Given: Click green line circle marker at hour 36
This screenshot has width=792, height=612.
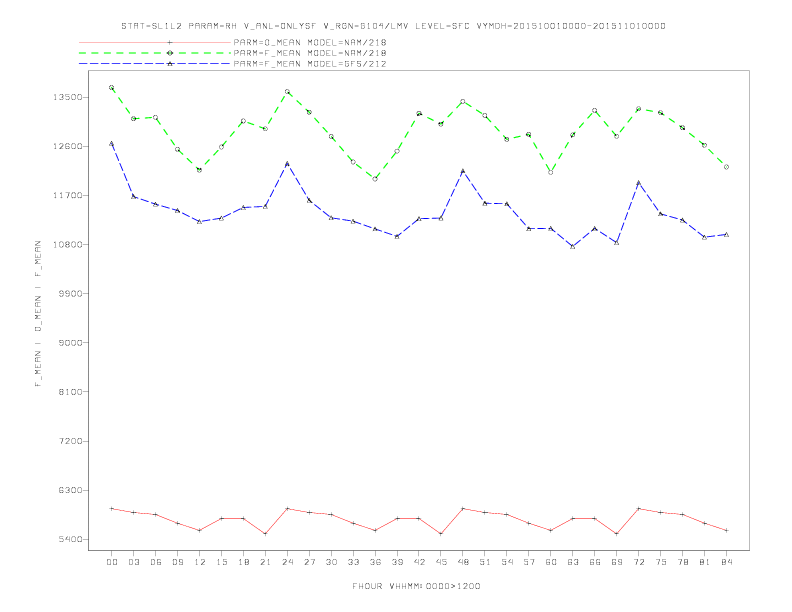Looking at the screenshot, I should click(x=375, y=179).
